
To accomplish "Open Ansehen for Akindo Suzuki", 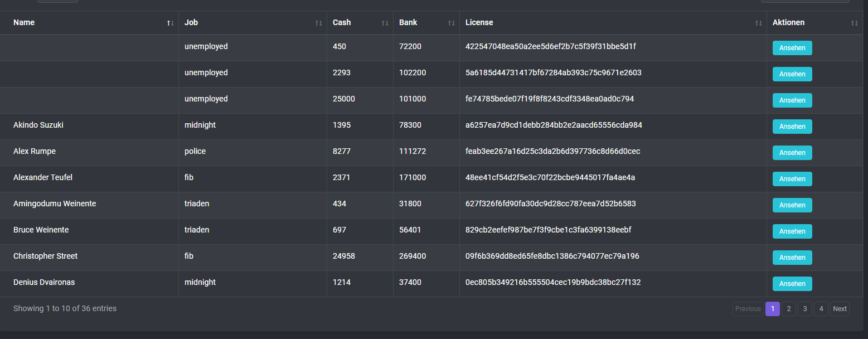I will (x=792, y=127).
